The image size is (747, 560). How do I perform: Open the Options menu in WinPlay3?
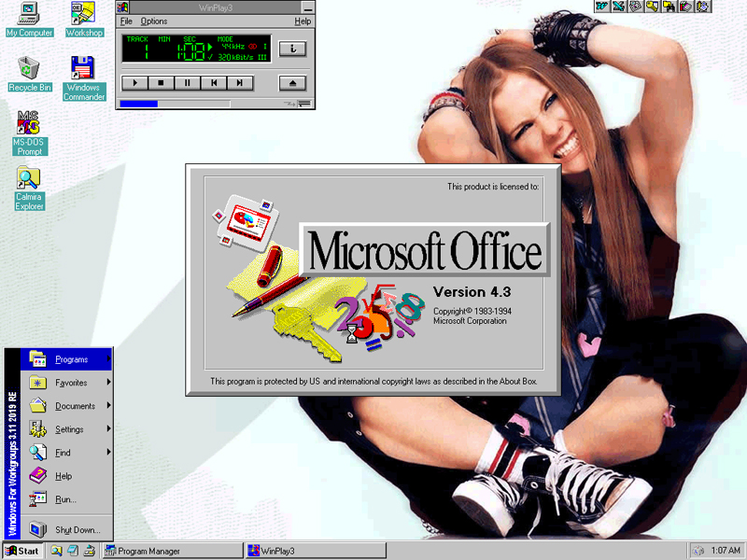(x=154, y=21)
